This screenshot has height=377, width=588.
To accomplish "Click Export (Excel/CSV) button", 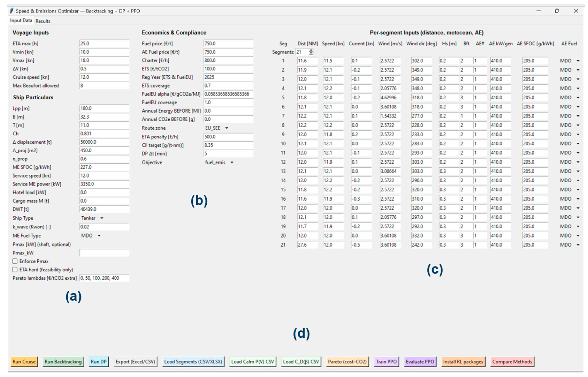I will (x=135, y=362).
